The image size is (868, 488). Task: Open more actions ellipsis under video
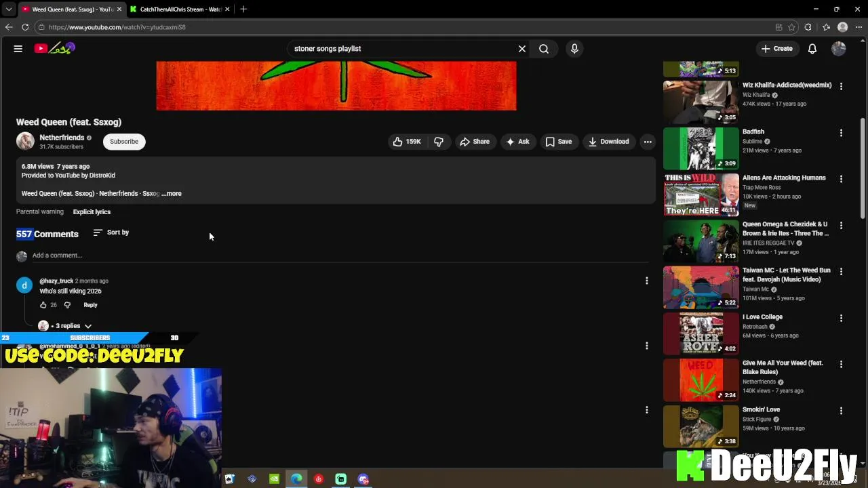pos(648,142)
